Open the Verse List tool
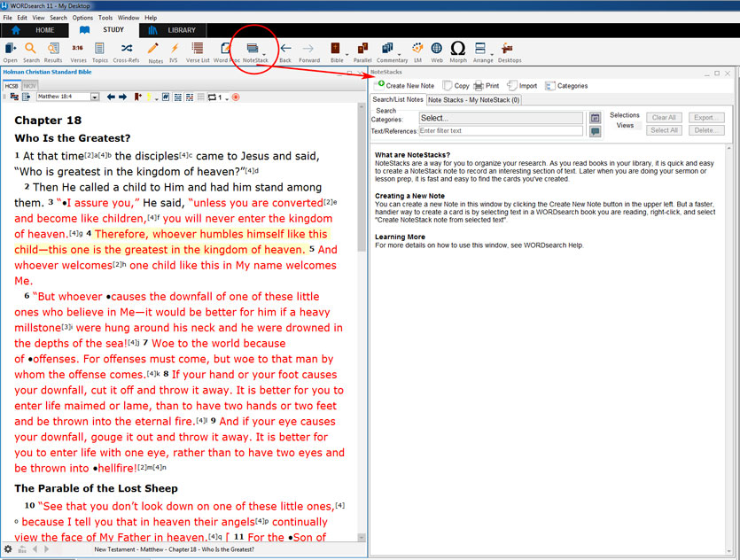 tap(198, 49)
